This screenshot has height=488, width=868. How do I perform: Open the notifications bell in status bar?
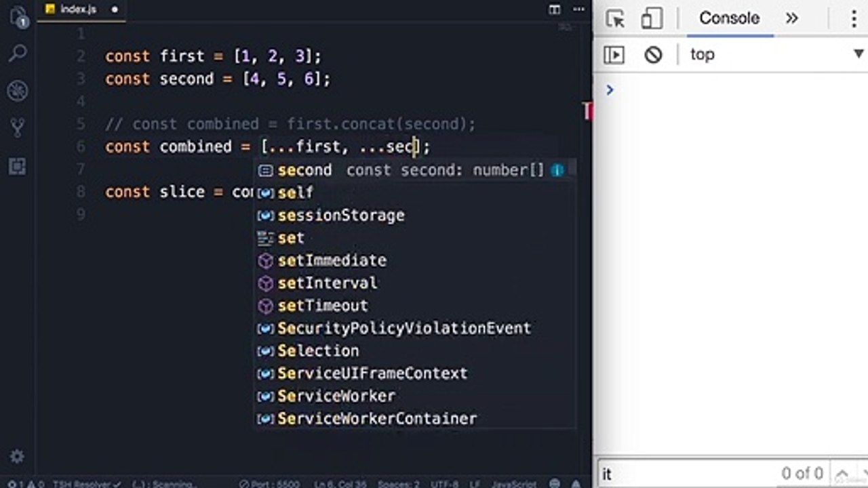click(576, 484)
